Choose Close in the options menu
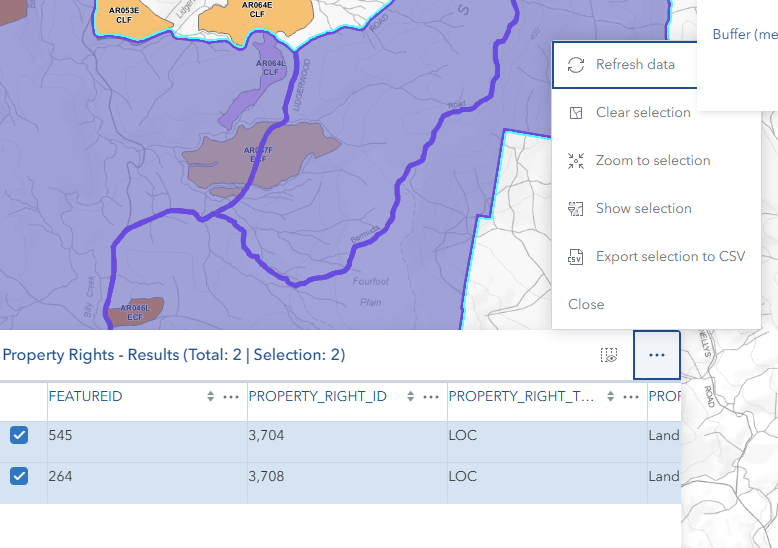The image size is (778, 548). 586,305
